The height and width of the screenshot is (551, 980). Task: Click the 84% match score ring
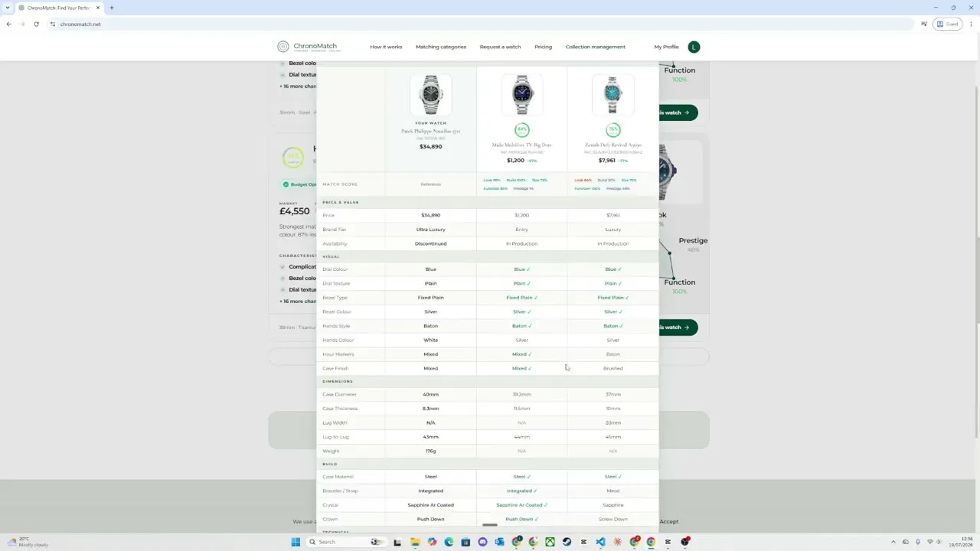point(521,129)
